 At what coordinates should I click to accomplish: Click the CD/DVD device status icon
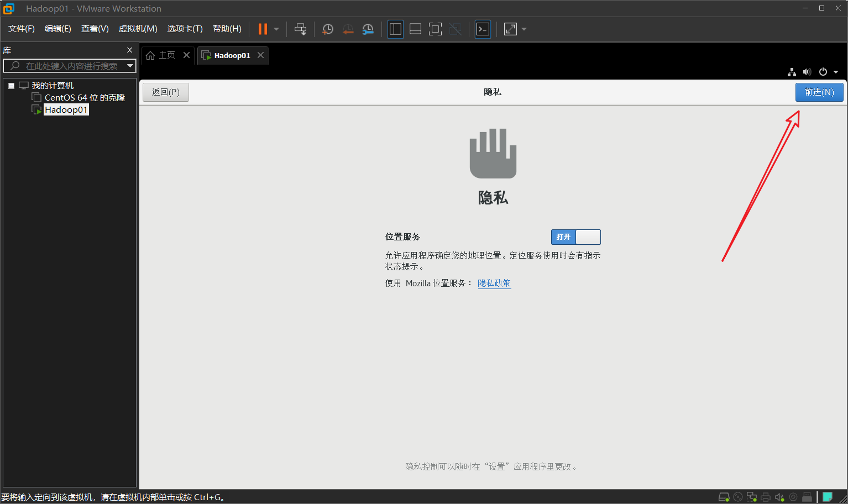tap(738, 497)
